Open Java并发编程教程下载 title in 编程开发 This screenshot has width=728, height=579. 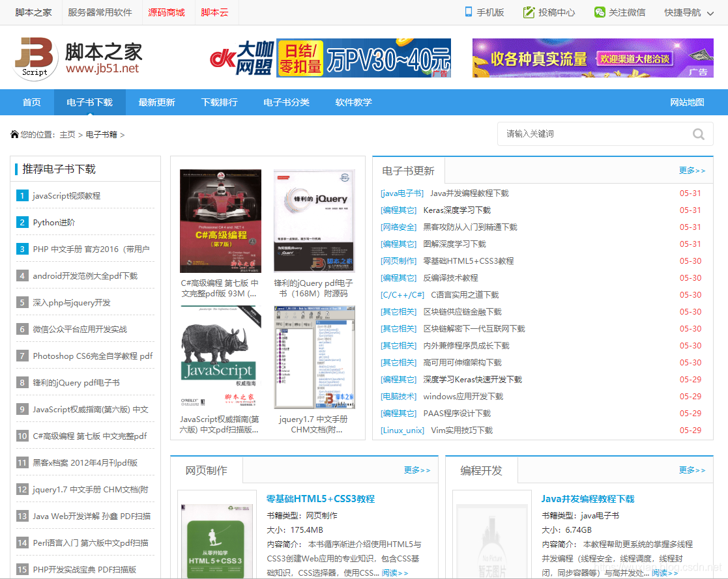[588, 499]
